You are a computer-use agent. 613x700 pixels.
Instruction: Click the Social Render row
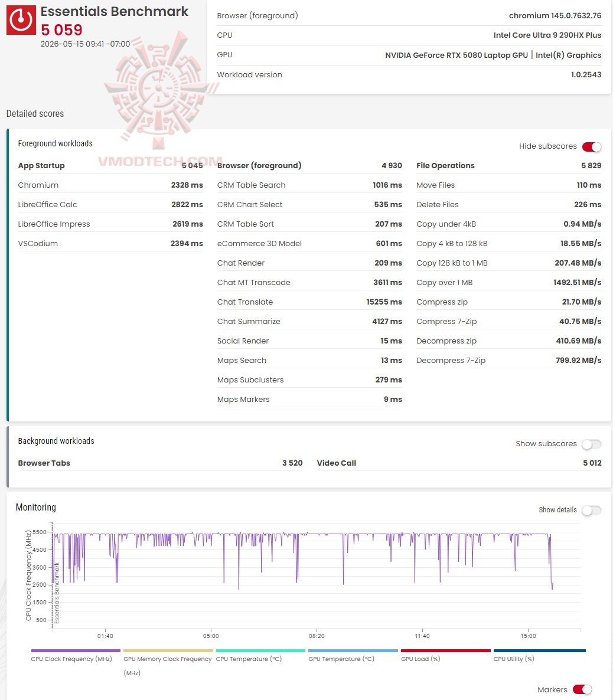pos(309,341)
